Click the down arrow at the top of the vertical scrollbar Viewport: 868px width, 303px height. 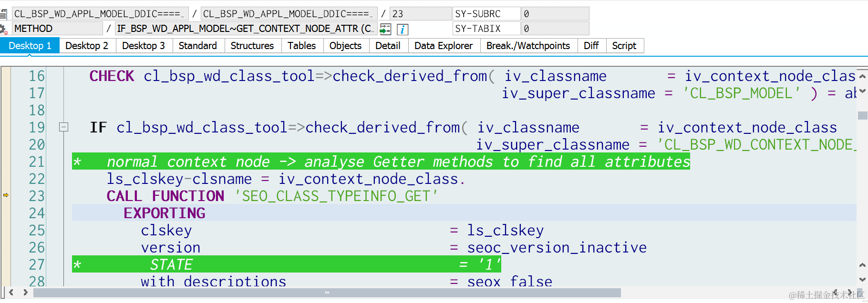point(862,91)
